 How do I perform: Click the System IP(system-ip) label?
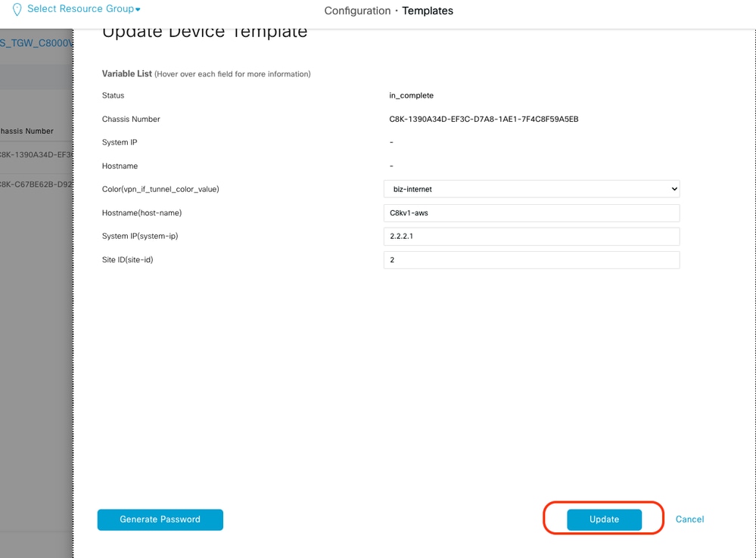pyautogui.click(x=140, y=236)
